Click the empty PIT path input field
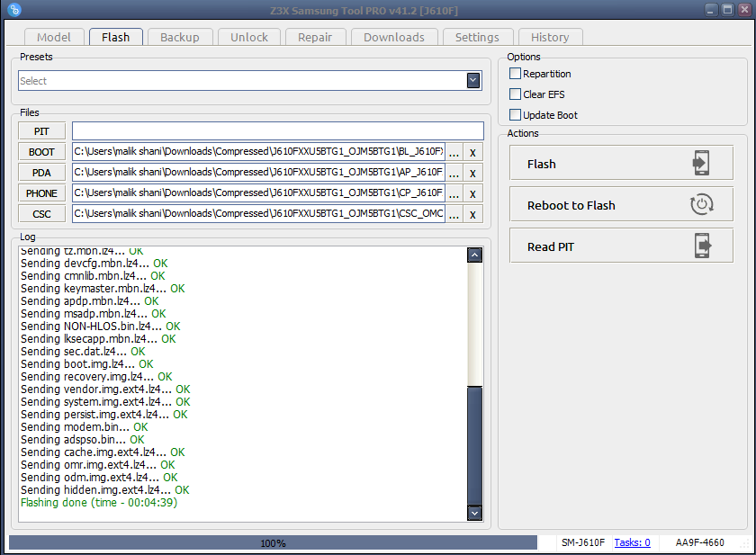Image resolution: width=756 pixels, height=555 pixels. click(x=278, y=131)
